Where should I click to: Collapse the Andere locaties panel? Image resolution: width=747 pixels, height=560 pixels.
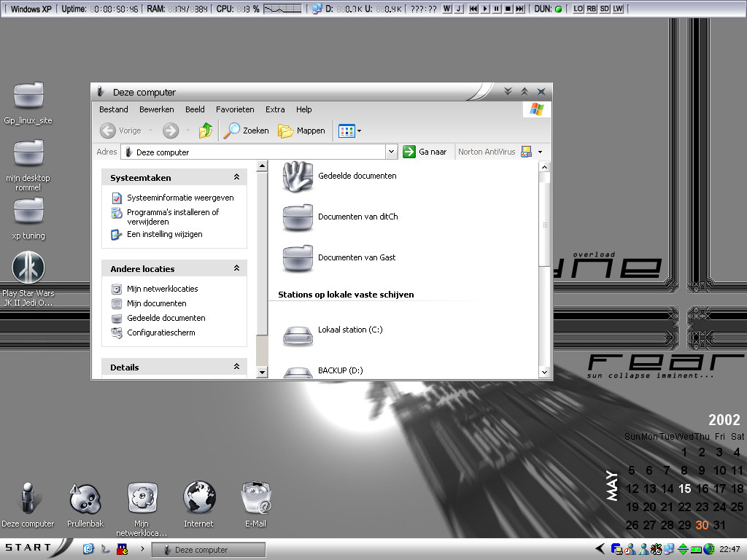click(x=236, y=268)
